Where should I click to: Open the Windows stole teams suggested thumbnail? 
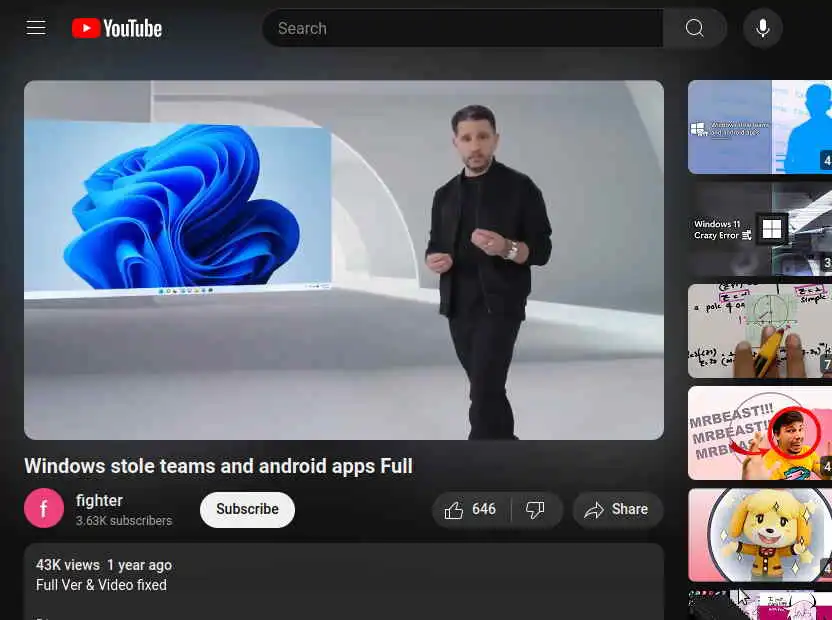click(760, 127)
